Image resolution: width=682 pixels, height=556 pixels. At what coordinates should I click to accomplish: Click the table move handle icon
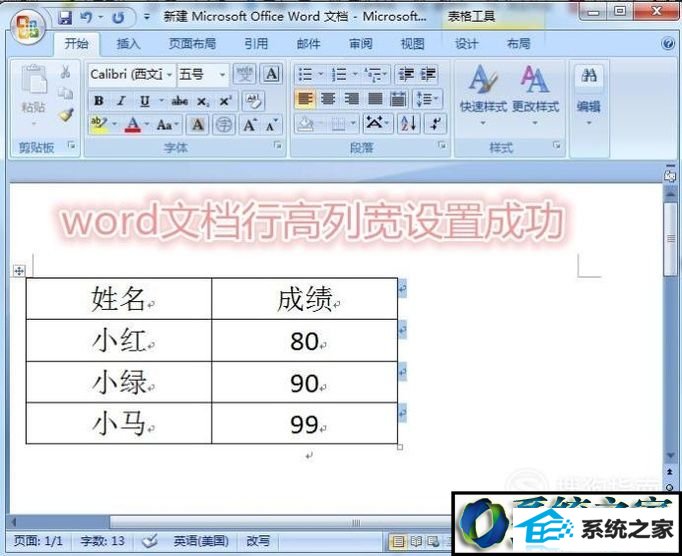(18, 271)
